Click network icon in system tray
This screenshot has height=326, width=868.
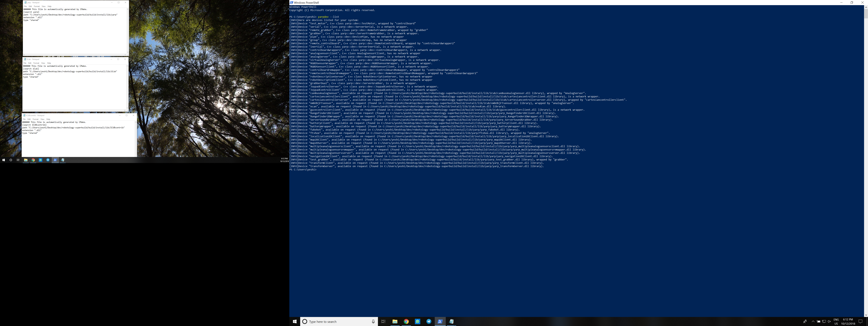pos(824,322)
